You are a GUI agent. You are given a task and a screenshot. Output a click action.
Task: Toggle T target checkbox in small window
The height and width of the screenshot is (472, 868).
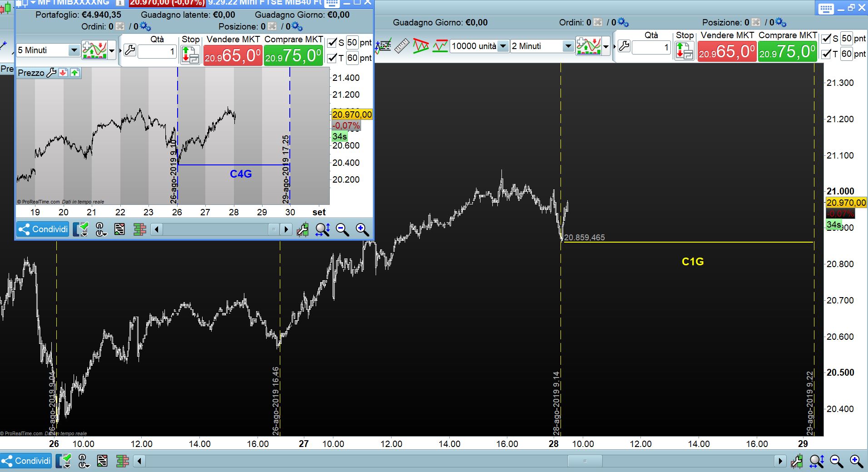tap(332, 58)
